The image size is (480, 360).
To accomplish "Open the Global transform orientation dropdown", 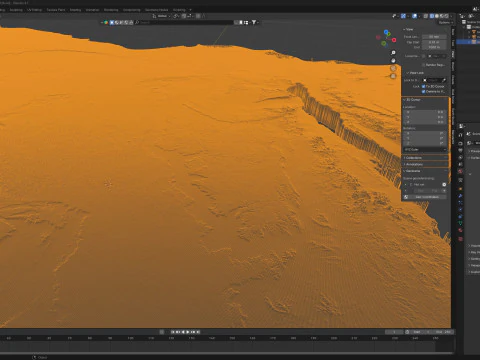I will coord(161,16).
